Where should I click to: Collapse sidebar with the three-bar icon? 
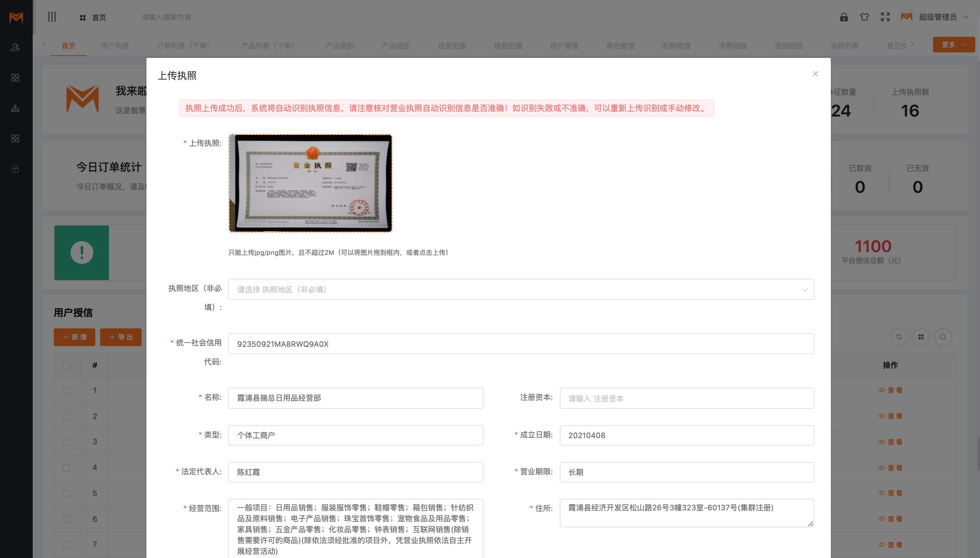pyautogui.click(x=52, y=17)
